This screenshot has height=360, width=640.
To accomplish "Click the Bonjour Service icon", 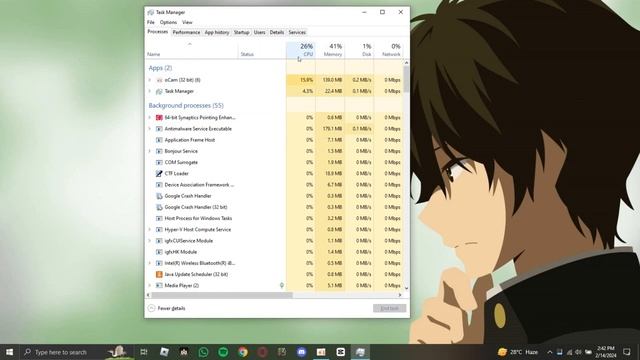I will (x=159, y=151).
